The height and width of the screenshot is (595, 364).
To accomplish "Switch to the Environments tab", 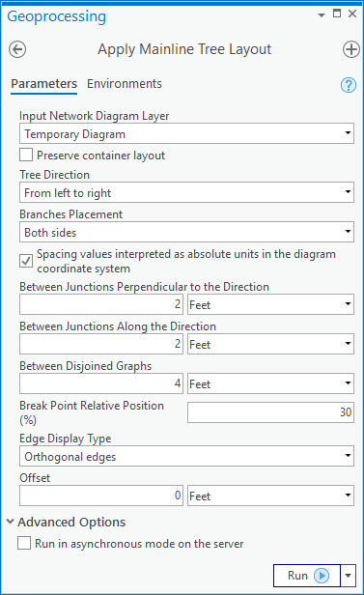I will (x=125, y=83).
